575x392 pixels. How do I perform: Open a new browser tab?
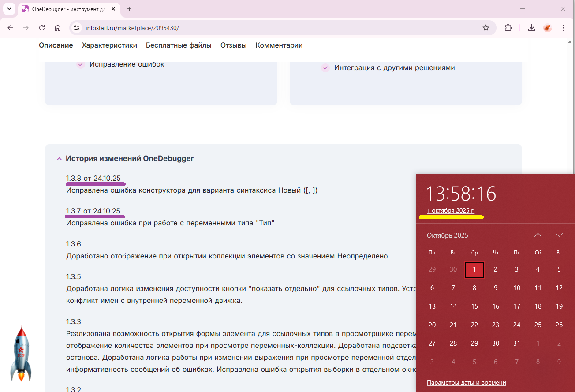tap(129, 9)
